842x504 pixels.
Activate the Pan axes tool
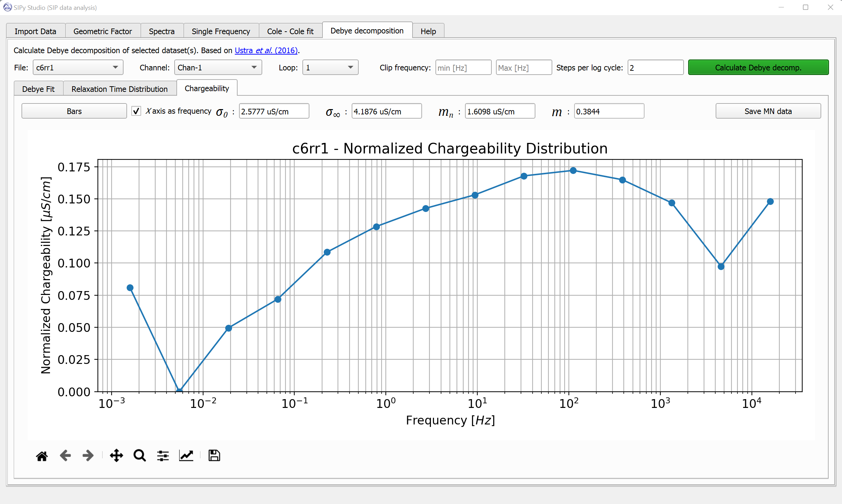point(117,456)
